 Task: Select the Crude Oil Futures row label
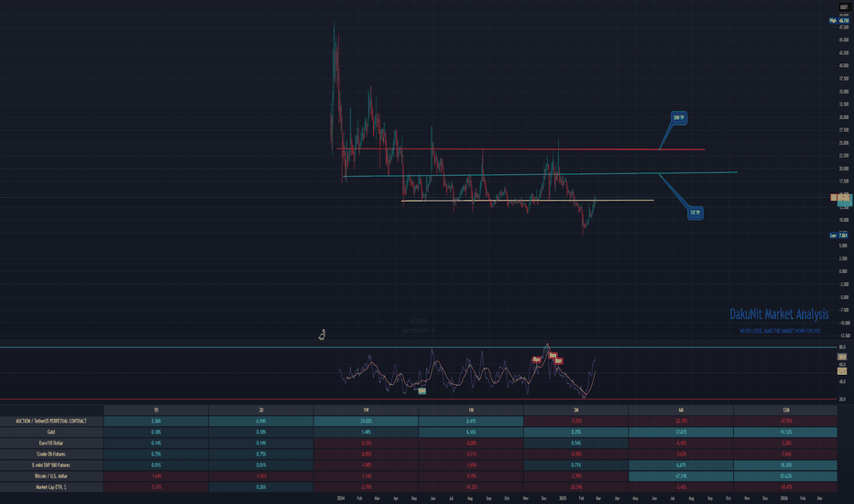point(51,454)
